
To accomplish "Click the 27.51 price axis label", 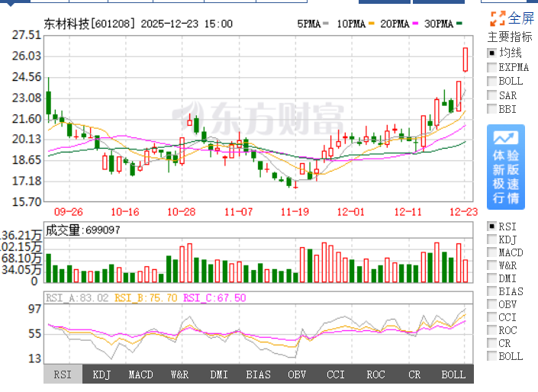I will (x=27, y=35).
